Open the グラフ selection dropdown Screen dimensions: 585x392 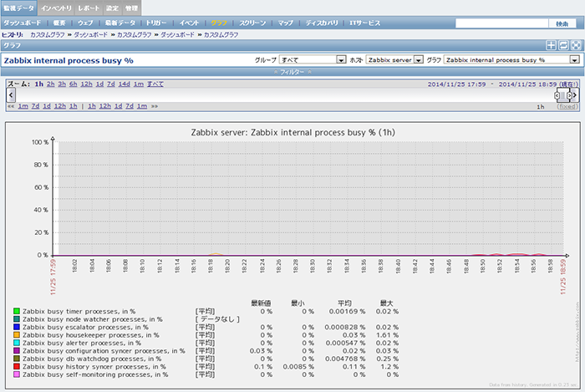[511, 60]
